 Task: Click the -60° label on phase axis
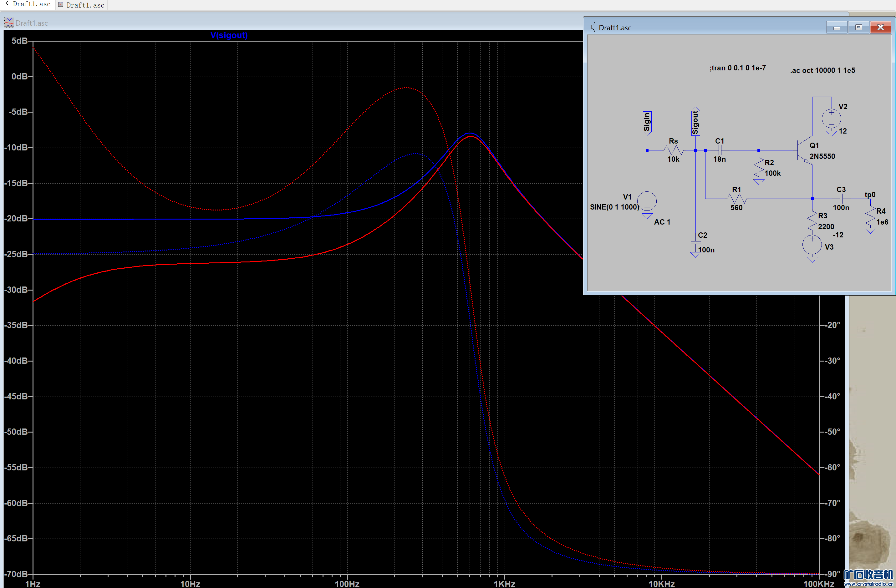833,468
